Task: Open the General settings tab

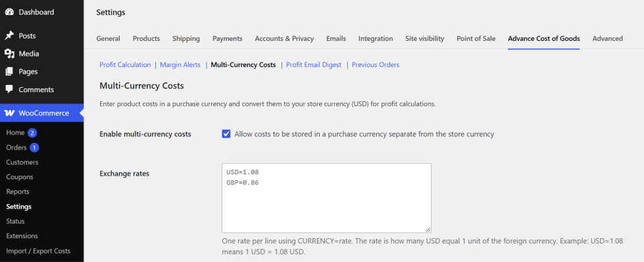Action: pyautogui.click(x=109, y=39)
